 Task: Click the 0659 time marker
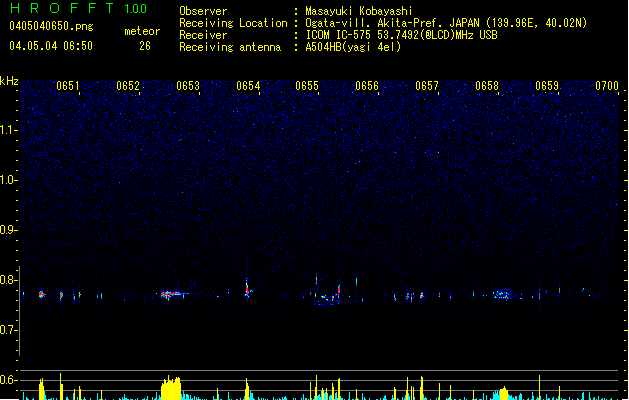coord(547,86)
